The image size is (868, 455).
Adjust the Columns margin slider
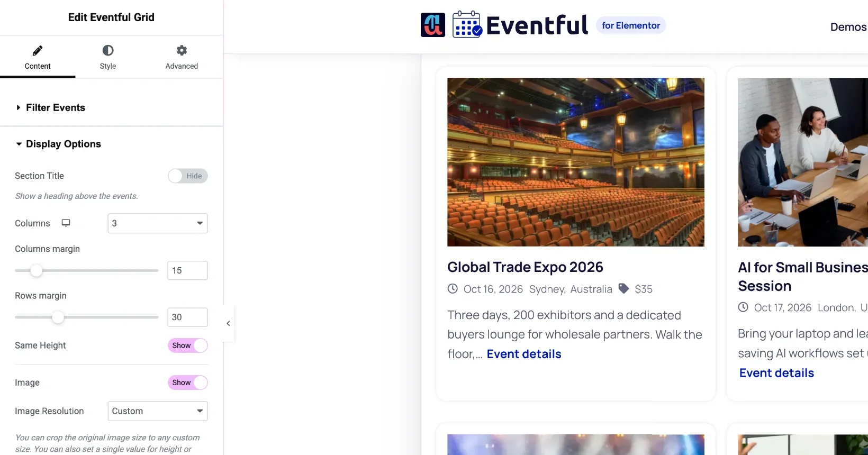tap(36, 270)
